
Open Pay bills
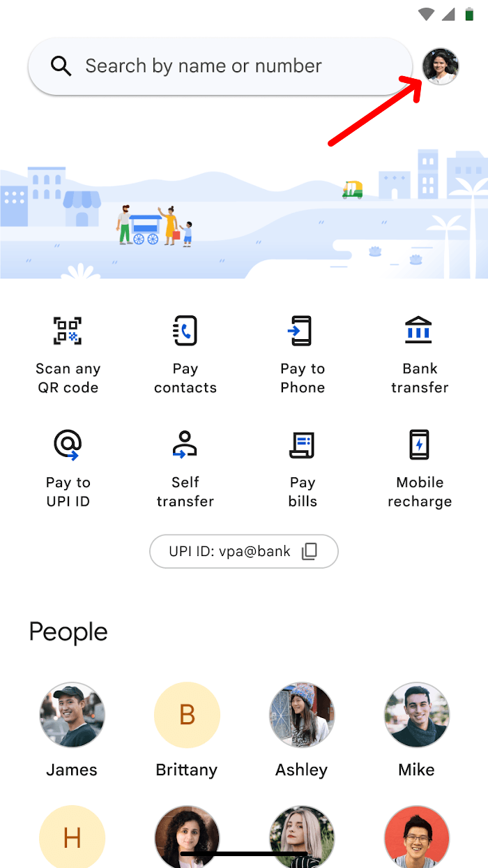click(x=302, y=444)
